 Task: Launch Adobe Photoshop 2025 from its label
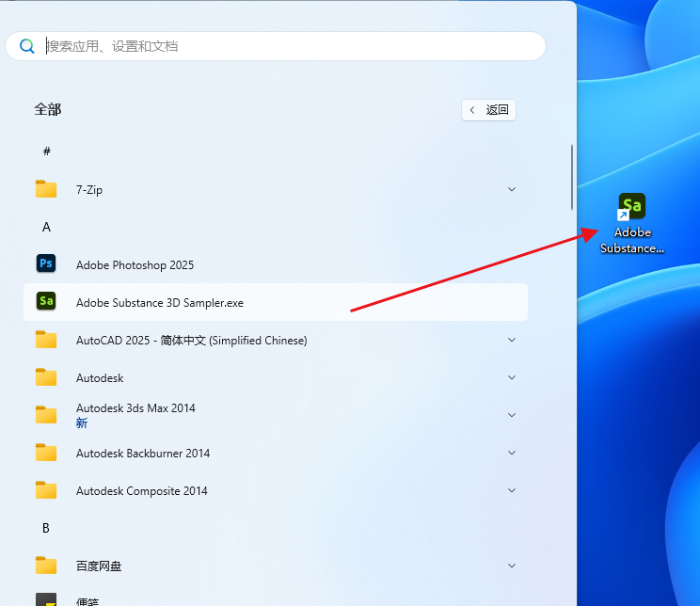135,264
